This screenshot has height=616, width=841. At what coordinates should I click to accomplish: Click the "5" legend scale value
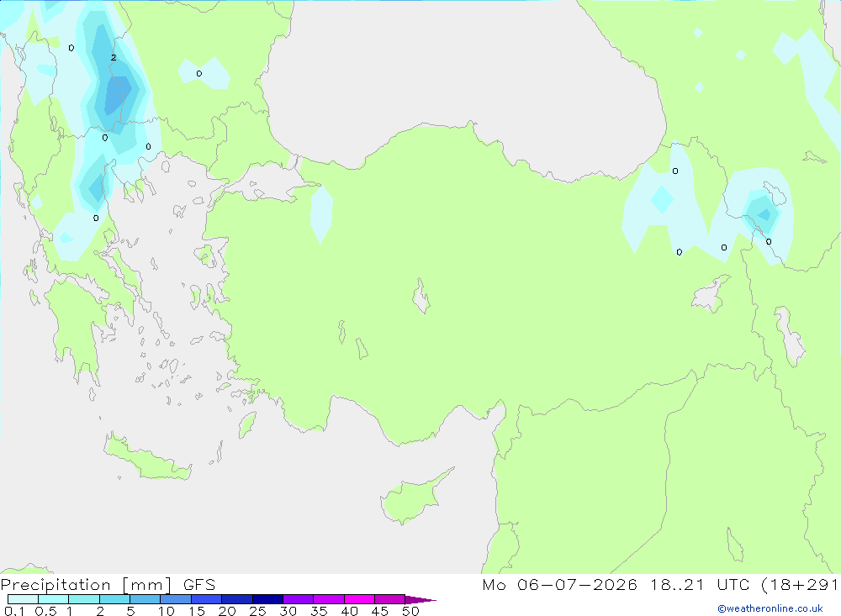click(130, 611)
